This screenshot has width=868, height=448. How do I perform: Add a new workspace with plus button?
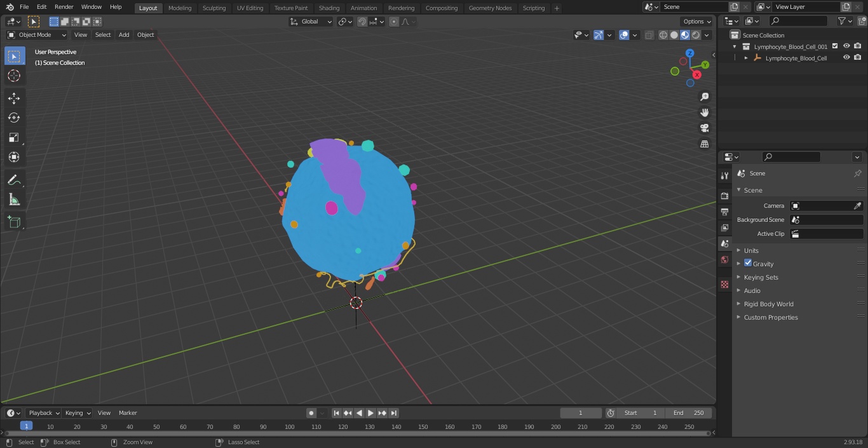(557, 8)
